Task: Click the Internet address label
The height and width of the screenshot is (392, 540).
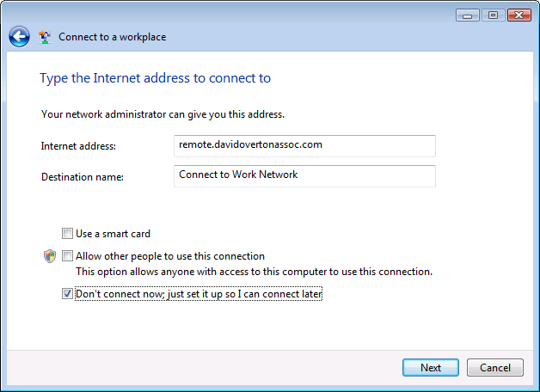Action: click(x=78, y=146)
